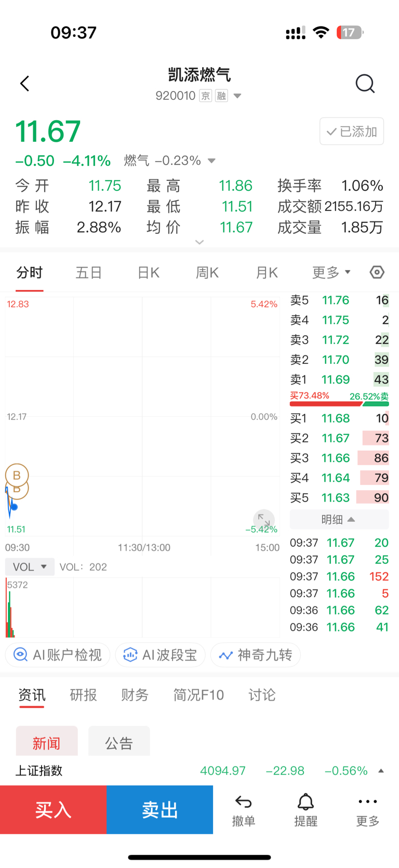Select 卖3 price 11.72 row
399x868 pixels.
click(339, 340)
